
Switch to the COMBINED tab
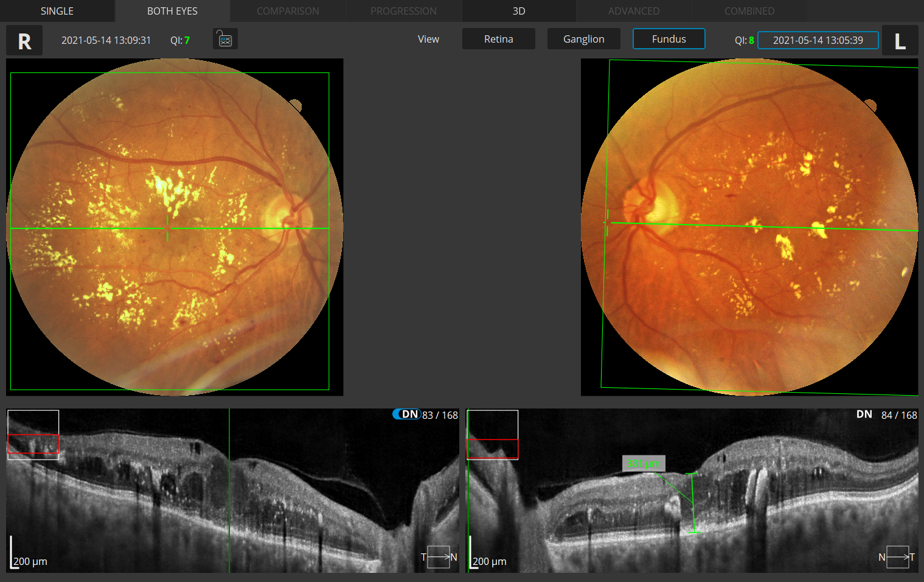749,10
